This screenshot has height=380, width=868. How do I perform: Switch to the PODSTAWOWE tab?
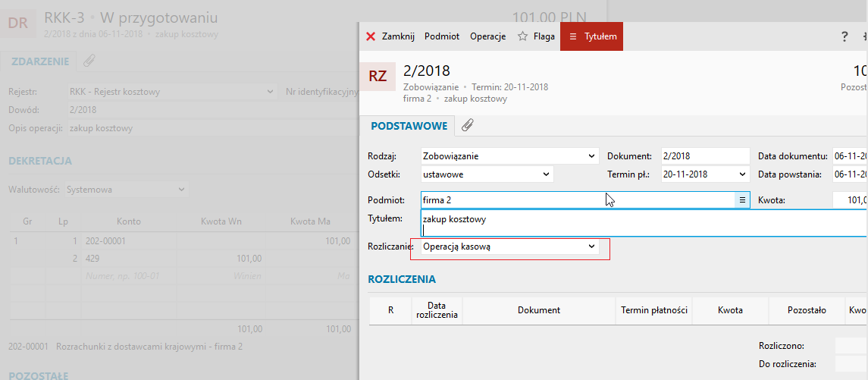[x=409, y=126]
